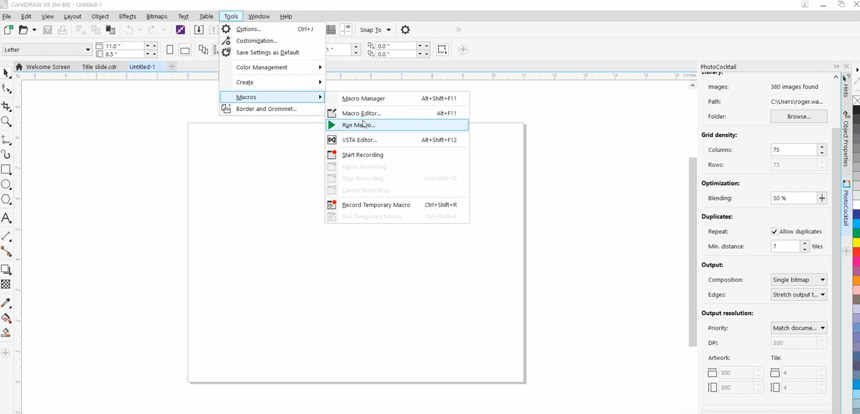Click Treat as Filled dashed-box icon
The image size is (860, 414).
[x=442, y=50]
